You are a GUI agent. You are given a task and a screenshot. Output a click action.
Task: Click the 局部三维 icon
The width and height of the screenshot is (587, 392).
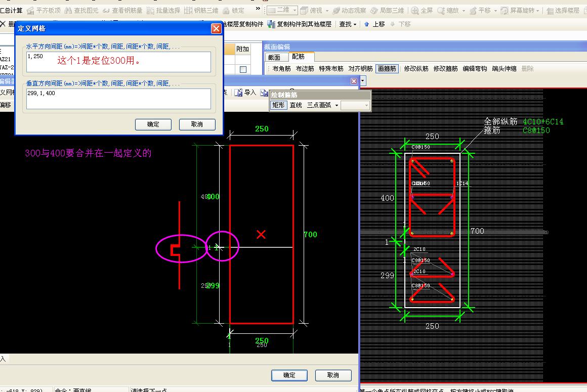click(374, 11)
